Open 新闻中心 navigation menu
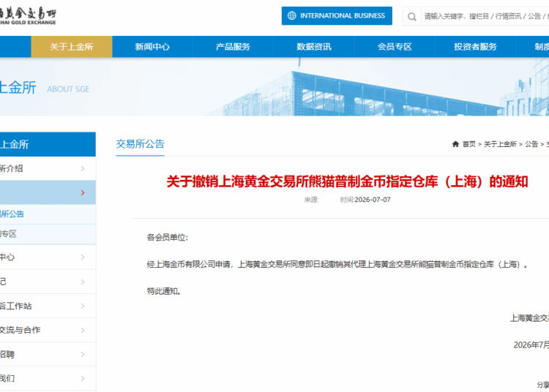 pos(152,47)
